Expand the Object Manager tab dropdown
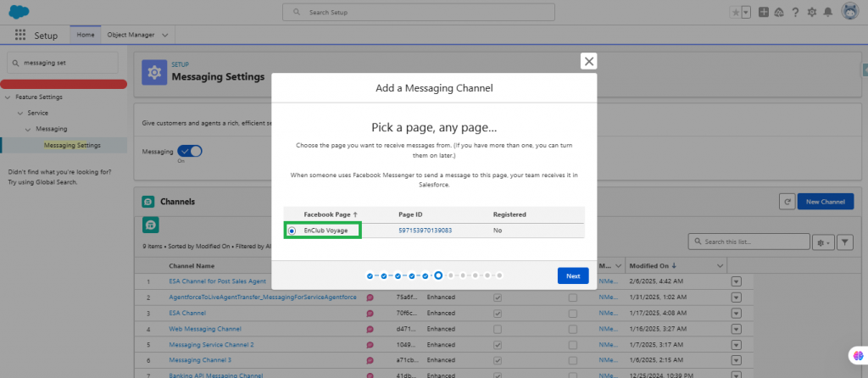Viewport: 868px width, 378px height. tap(164, 35)
